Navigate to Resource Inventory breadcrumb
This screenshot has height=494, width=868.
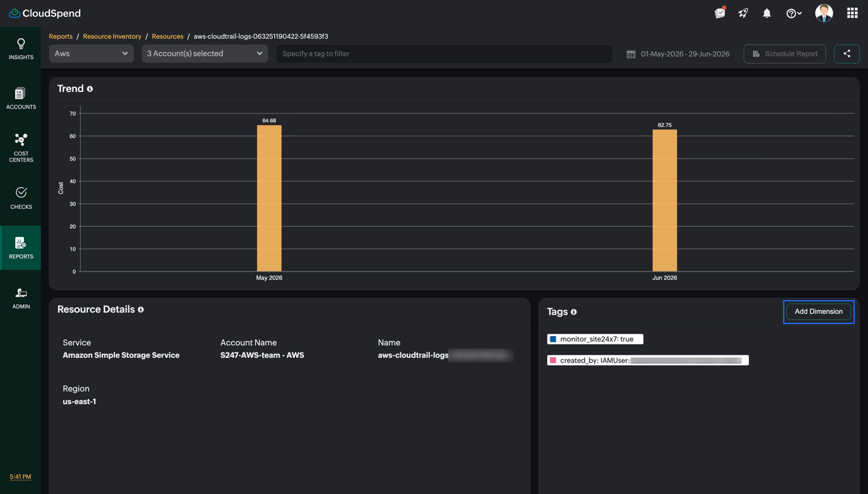pos(112,37)
